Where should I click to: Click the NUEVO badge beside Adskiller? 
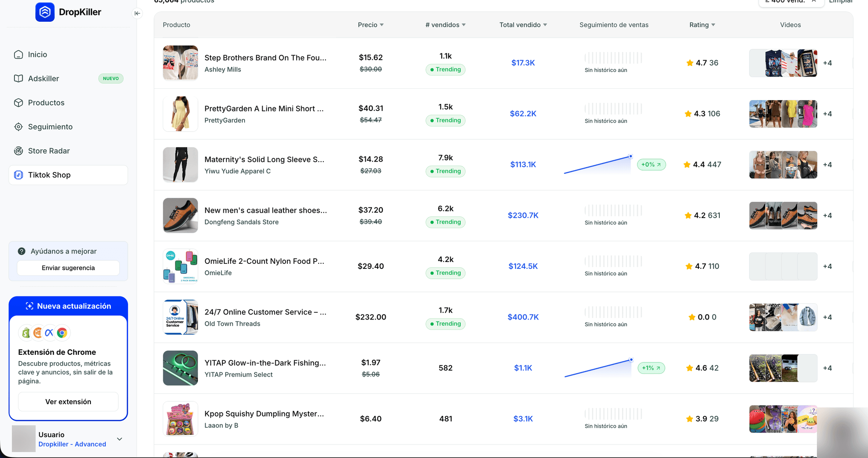coord(111,79)
